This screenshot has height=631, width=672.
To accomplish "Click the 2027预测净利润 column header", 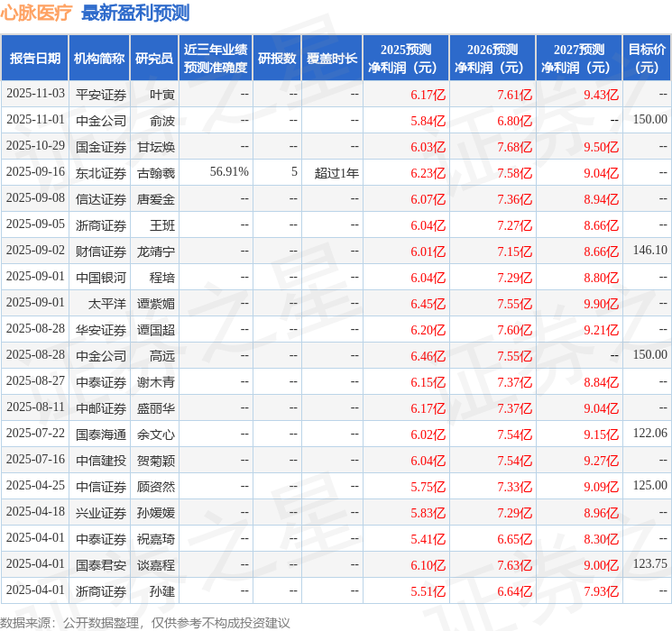I will click(579, 59).
